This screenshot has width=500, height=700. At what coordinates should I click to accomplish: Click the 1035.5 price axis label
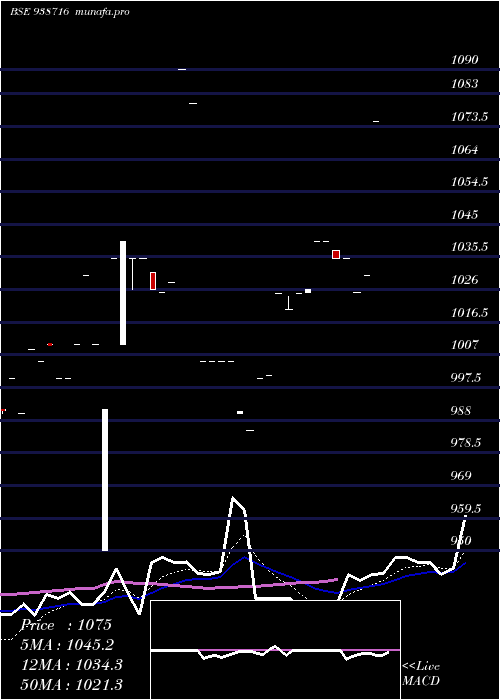pos(469,247)
